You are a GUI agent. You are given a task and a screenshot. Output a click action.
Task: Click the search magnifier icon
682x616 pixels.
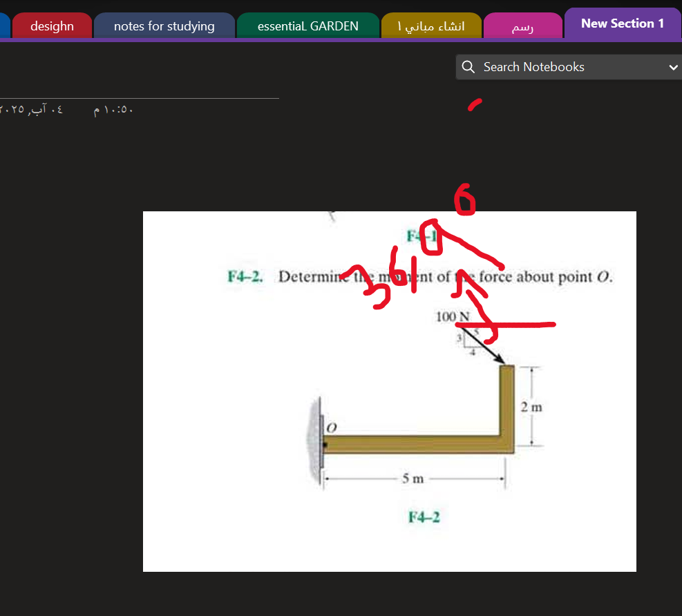[x=468, y=67]
